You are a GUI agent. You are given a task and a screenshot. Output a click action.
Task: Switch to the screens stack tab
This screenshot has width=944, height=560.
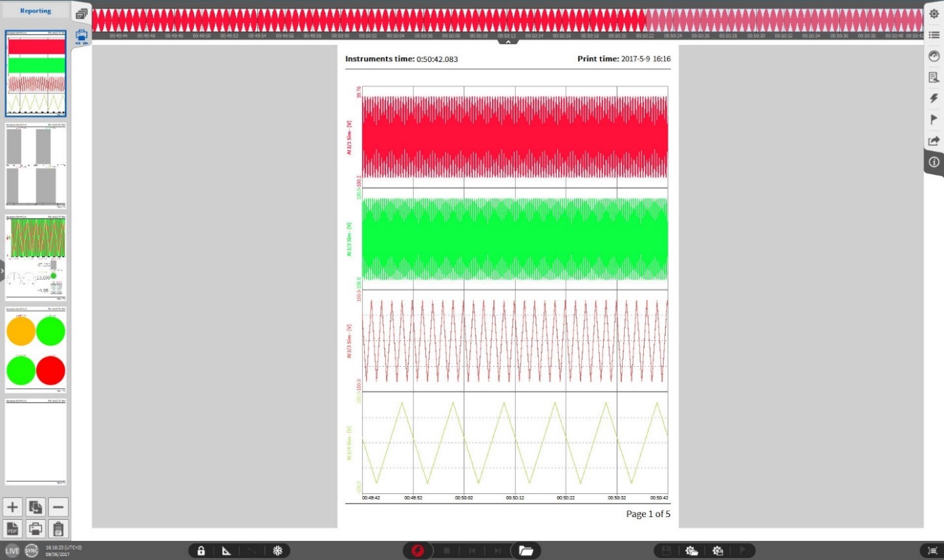(x=82, y=14)
